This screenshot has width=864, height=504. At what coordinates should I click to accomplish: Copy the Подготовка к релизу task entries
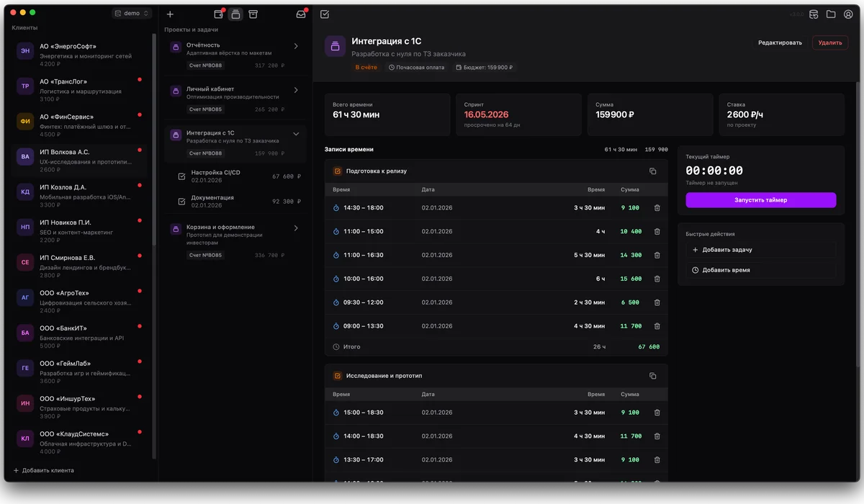click(653, 171)
